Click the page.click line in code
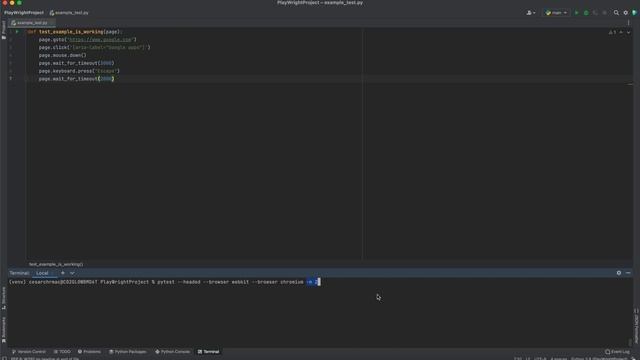The image size is (640, 360). [x=94, y=47]
